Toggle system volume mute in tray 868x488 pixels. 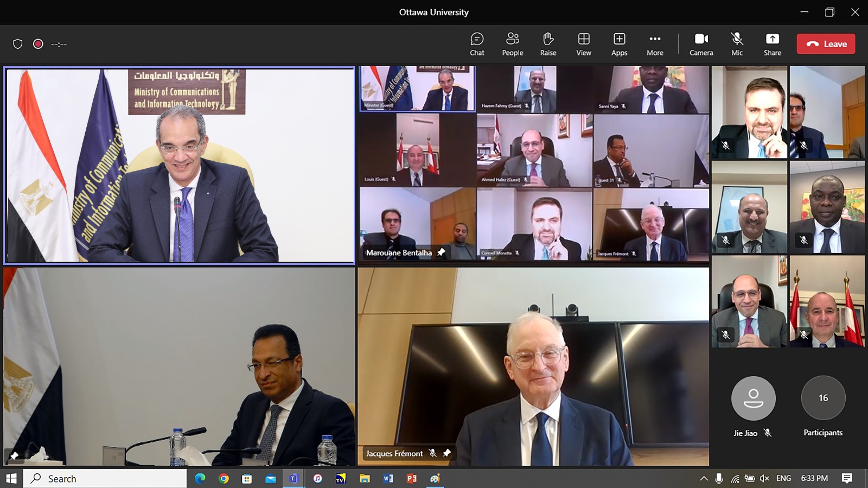click(x=764, y=478)
